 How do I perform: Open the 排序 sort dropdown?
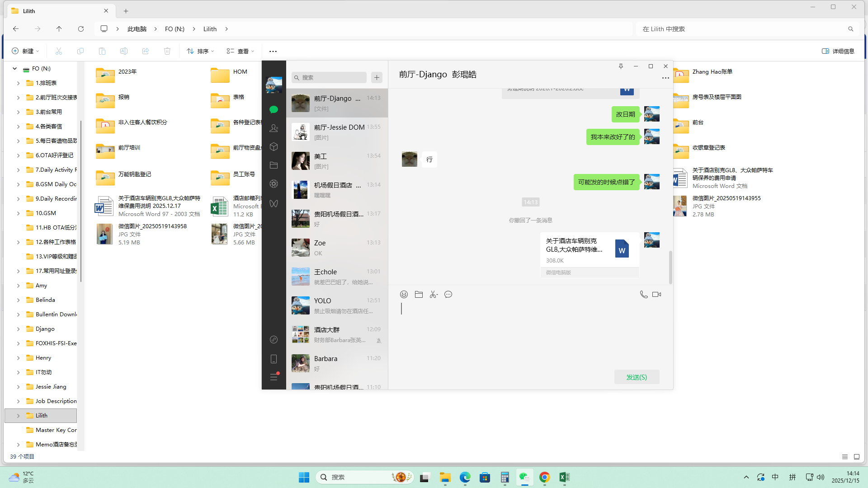(200, 51)
